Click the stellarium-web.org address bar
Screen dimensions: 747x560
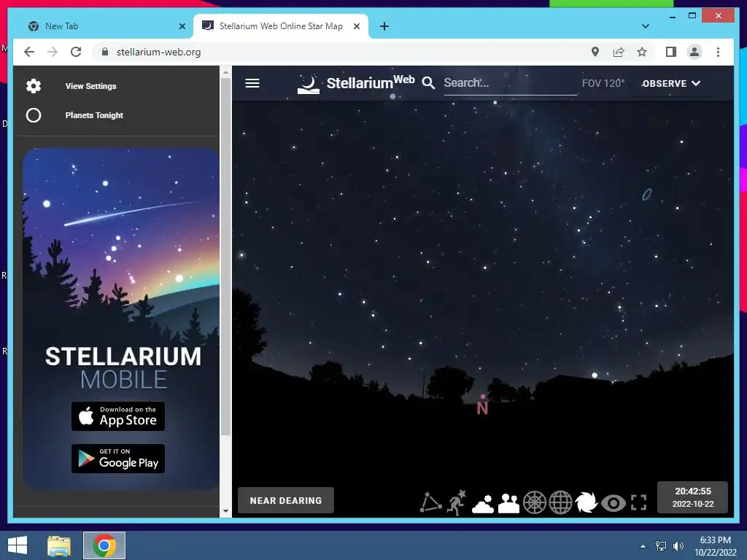tap(343, 52)
